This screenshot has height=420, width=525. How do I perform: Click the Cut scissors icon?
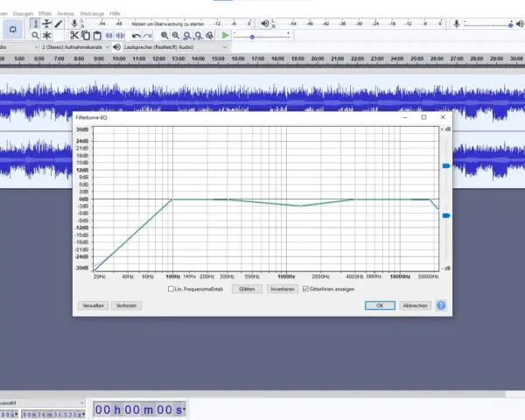click(x=74, y=35)
